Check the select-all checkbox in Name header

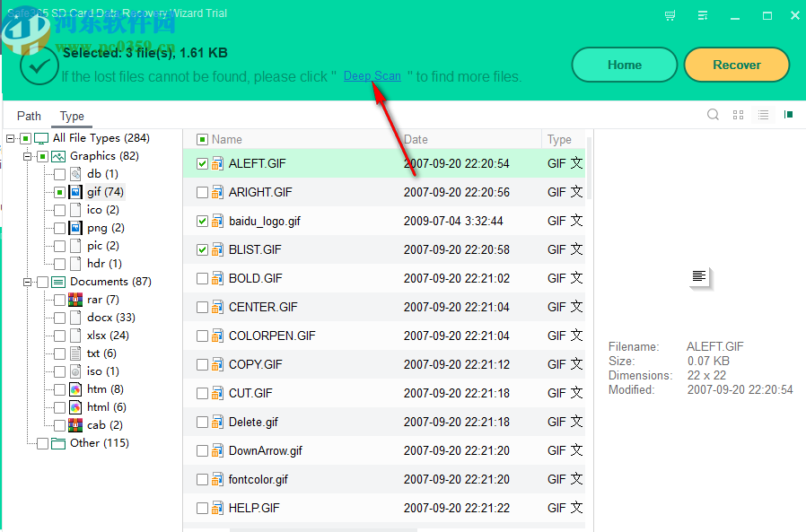pyautogui.click(x=202, y=139)
